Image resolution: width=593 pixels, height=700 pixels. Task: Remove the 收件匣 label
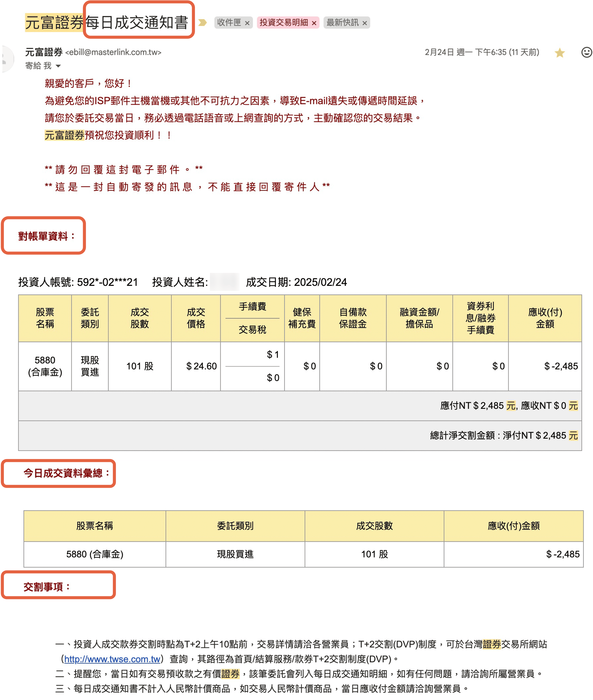(247, 23)
